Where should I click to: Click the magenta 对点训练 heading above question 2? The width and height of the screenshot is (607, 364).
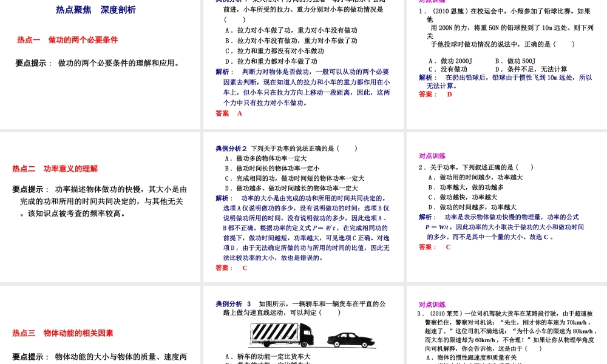pos(432,156)
